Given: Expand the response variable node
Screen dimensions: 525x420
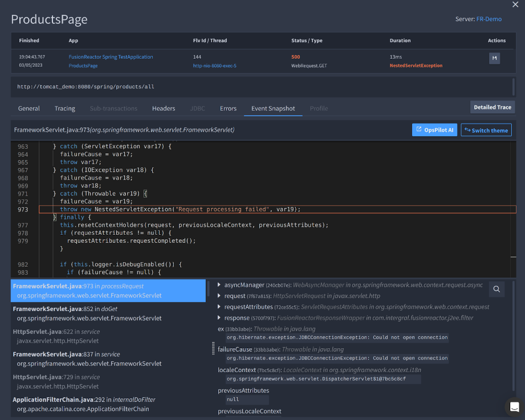Looking at the screenshot, I should pos(220,317).
